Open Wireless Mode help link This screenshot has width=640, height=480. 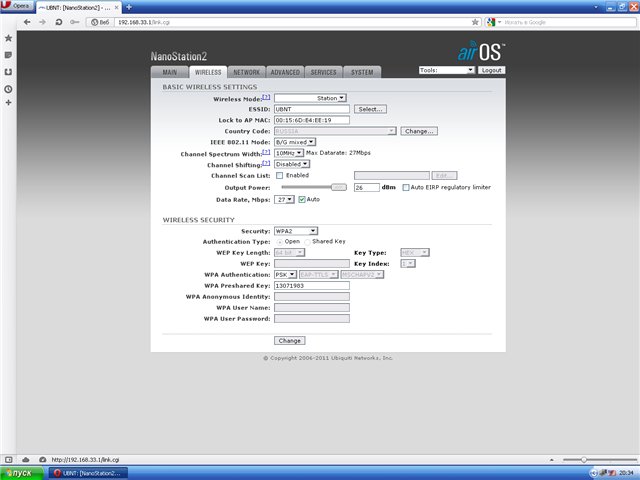pyautogui.click(x=266, y=97)
